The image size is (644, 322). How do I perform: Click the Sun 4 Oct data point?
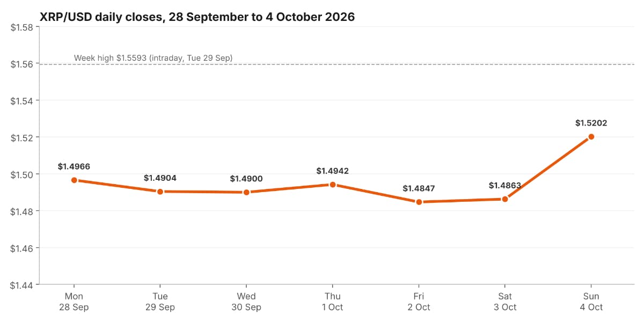click(x=591, y=136)
